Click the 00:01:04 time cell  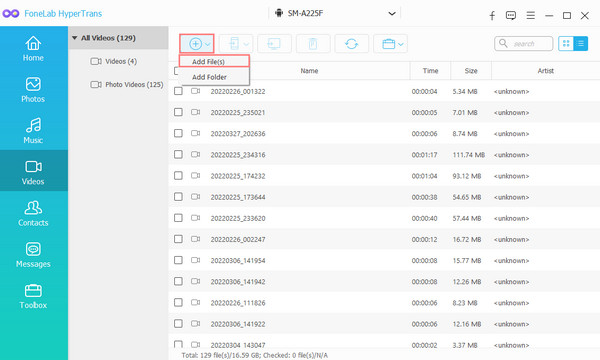(x=424, y=176)
